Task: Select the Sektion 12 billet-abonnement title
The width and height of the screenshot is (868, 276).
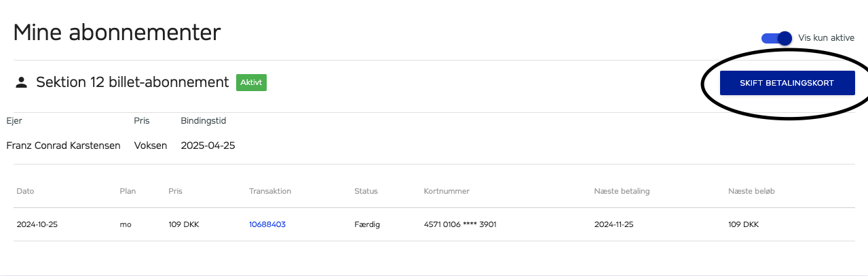Action: point(132,82)
